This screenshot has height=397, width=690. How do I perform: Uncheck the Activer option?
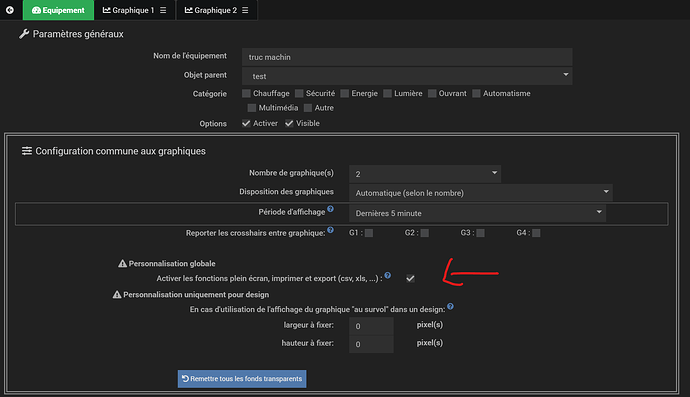[x=246, y=124]
